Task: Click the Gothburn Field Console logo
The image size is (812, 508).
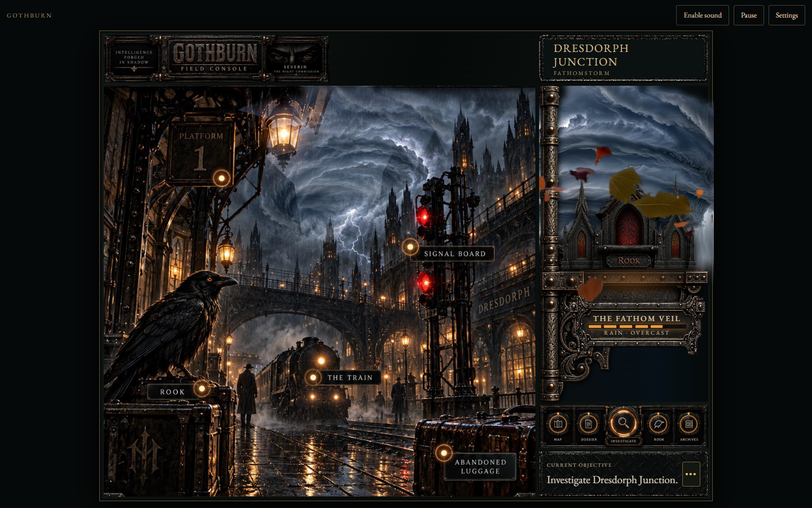Action: coord(214,58)
